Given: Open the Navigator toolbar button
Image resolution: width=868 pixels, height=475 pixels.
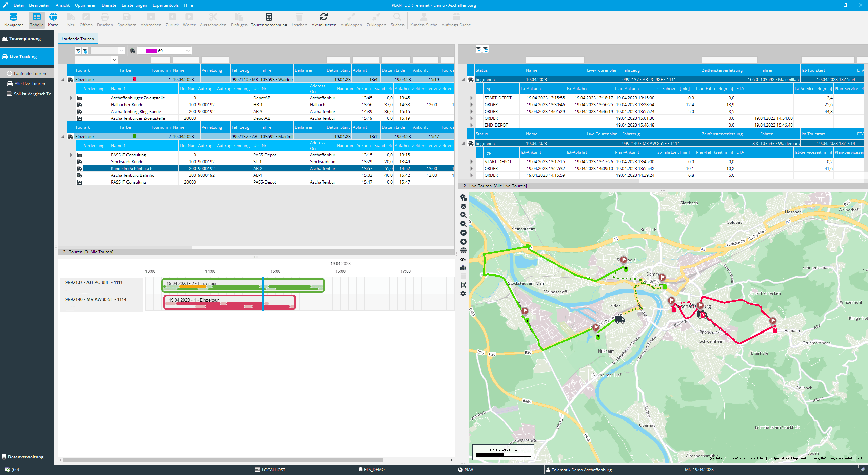Looking at the screenshot, I should tap(14, 20).
